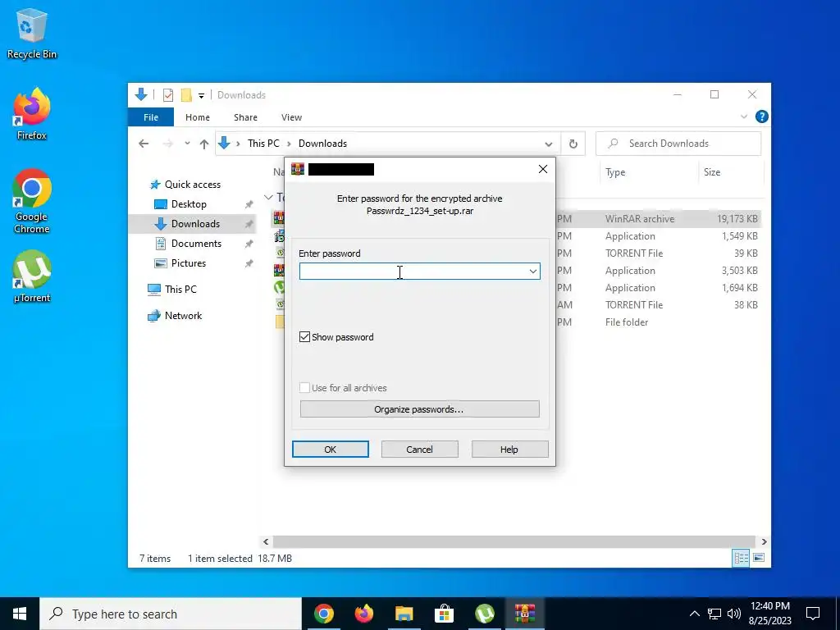Open Explorer help question mark icon
This screenshot has height=630, width=840.
761,116
